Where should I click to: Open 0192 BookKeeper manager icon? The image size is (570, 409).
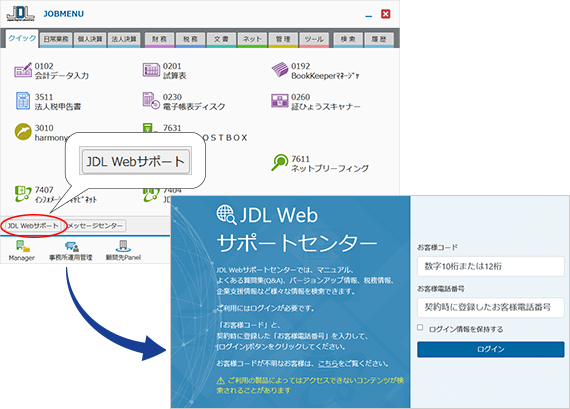(x=280, y=70)
